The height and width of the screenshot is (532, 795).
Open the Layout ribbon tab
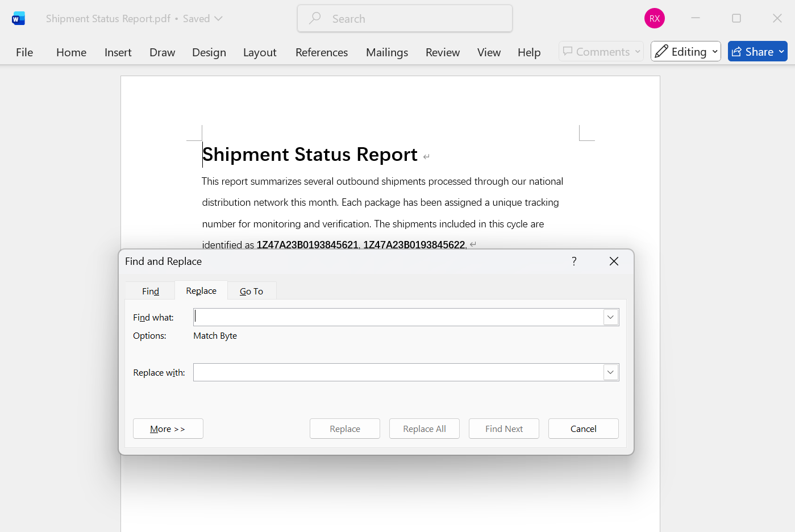coord(260,52)
